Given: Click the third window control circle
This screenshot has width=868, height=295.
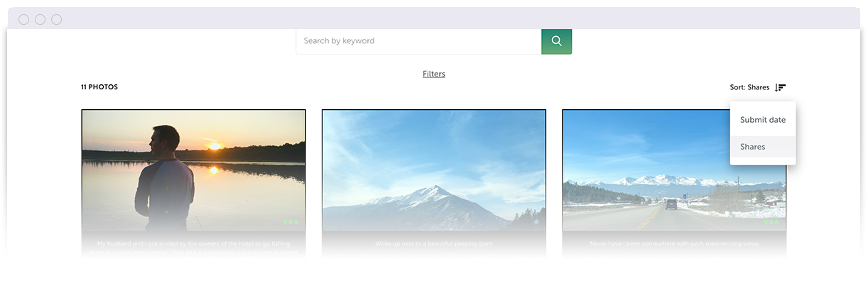Looking at the screenshot, I should tap(56, 19).
